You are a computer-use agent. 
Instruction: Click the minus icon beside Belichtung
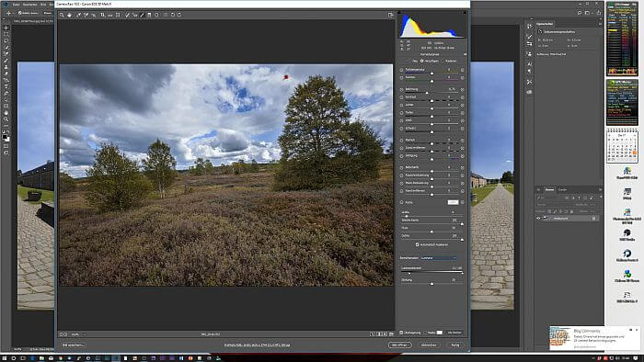(401, 89)
